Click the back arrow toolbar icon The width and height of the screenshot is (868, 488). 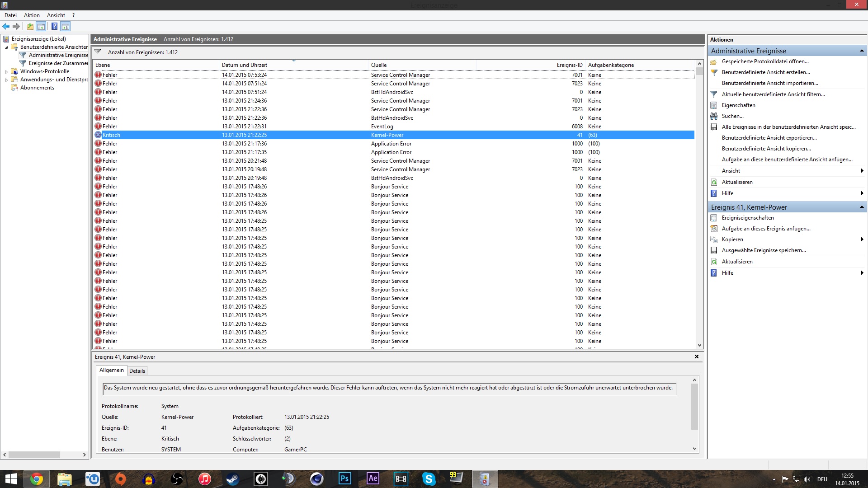click(x=6, y=27)
